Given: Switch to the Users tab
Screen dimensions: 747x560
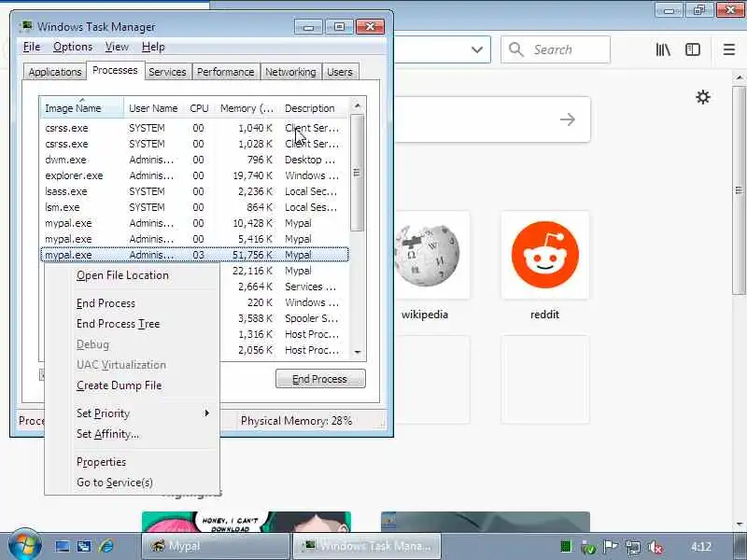Looking at the screenshot, I should 340,72.
